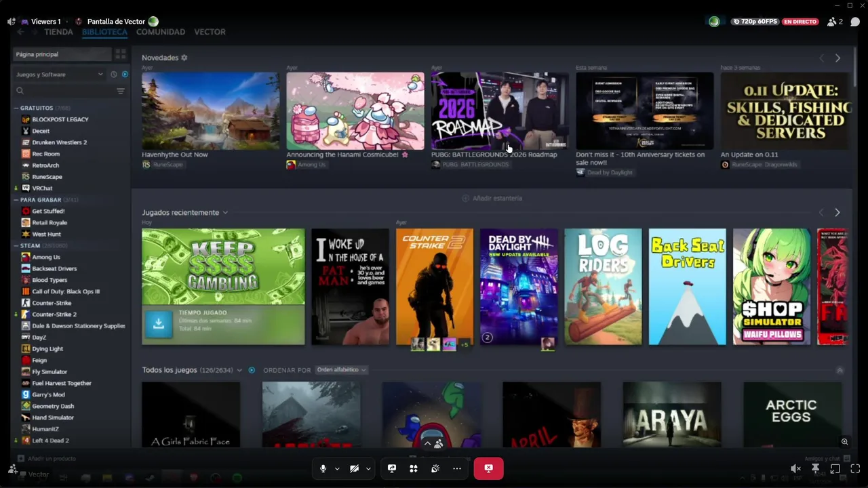The width and height of the screenshot is (868, 488).
Task: Open camera options arrow beside camera button
Action: tap(368, 468)
